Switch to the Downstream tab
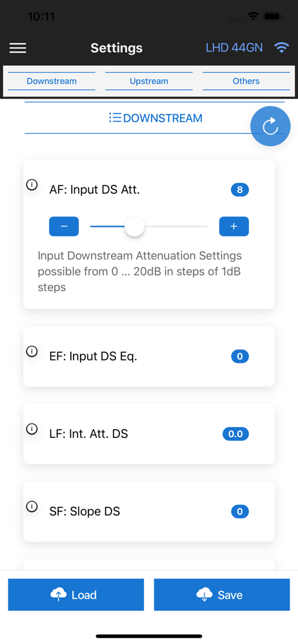Viewport: 298px width, 644px height. pyautogui.click(x=52, y=81)
